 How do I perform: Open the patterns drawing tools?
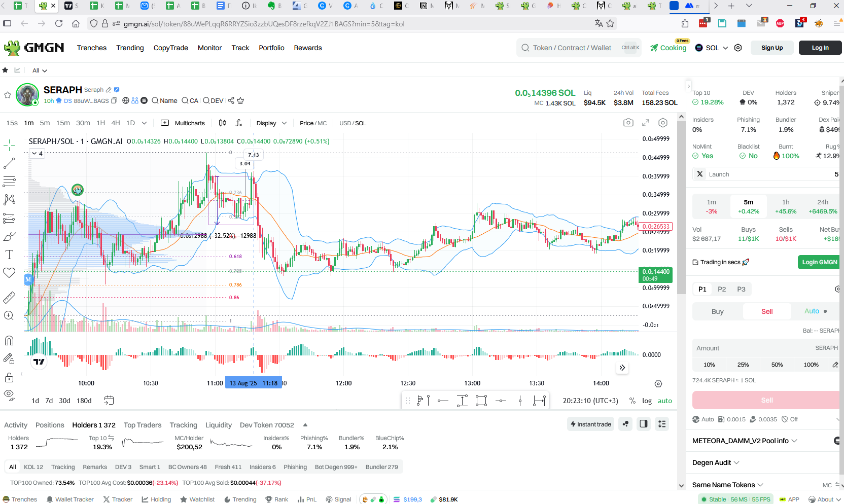[9, 200]
